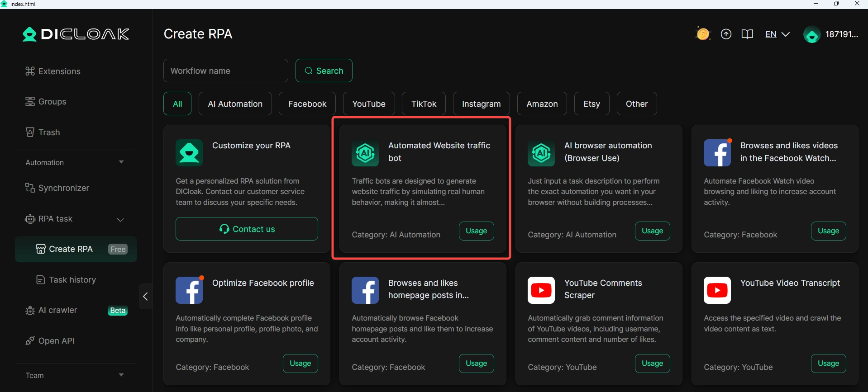868x392 pixels.
Task: Filter by TikTok tab
Action: point(424,104)
